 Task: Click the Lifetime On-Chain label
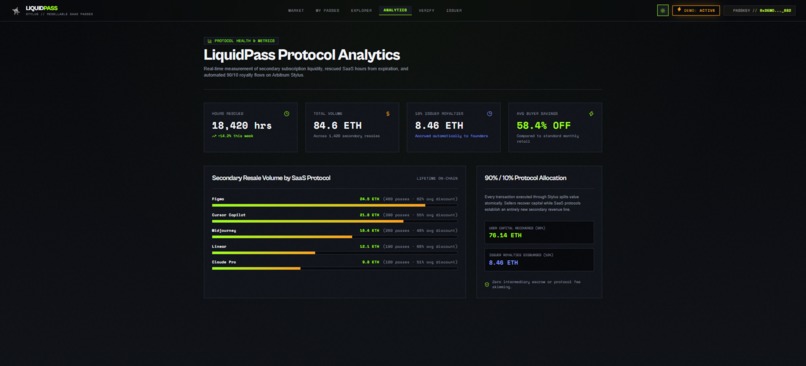click(x=437, y=178)
